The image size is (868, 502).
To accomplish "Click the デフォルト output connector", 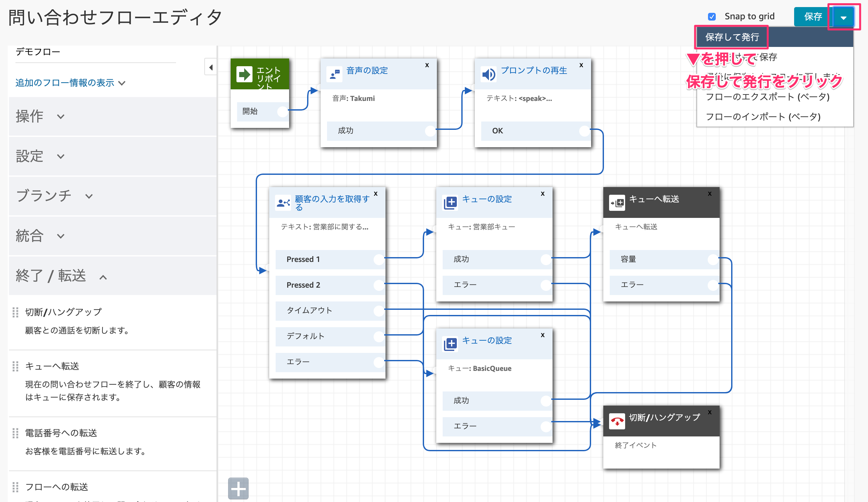I will [379, 336].
